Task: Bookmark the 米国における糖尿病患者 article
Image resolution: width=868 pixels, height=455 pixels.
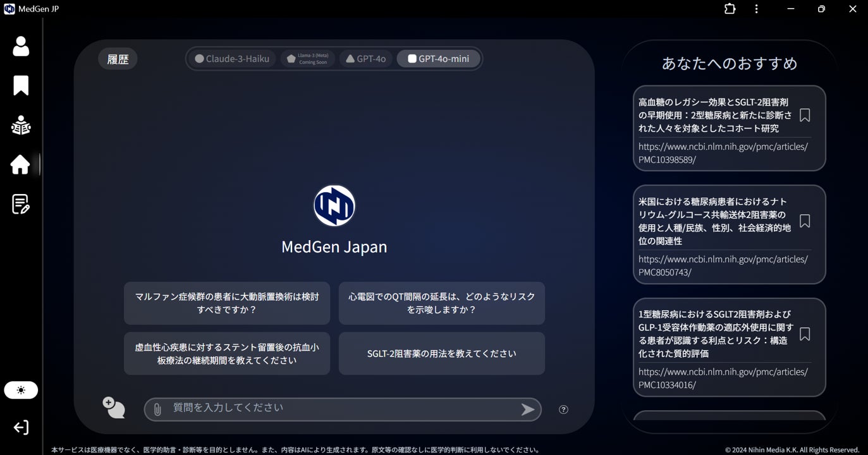Action: [805, 221]
